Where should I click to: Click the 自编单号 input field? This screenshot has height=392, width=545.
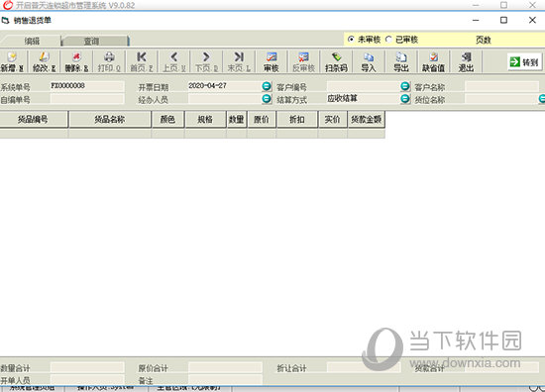coord(87,99)
